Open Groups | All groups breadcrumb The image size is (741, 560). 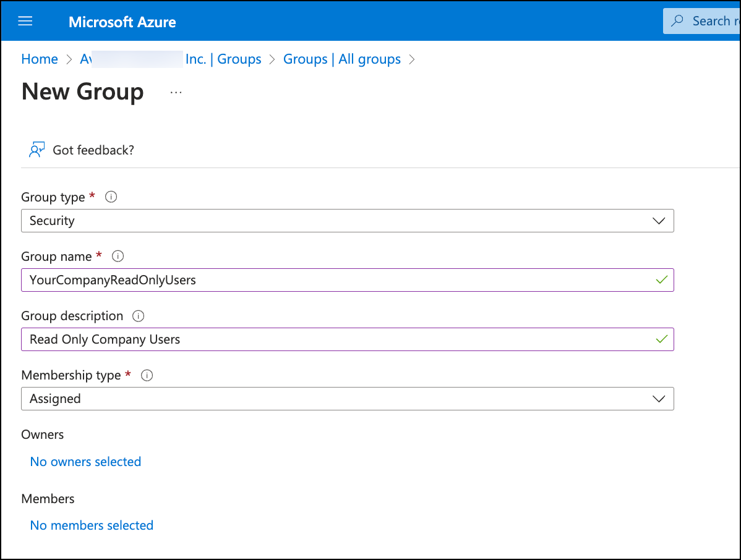[342, 59]
